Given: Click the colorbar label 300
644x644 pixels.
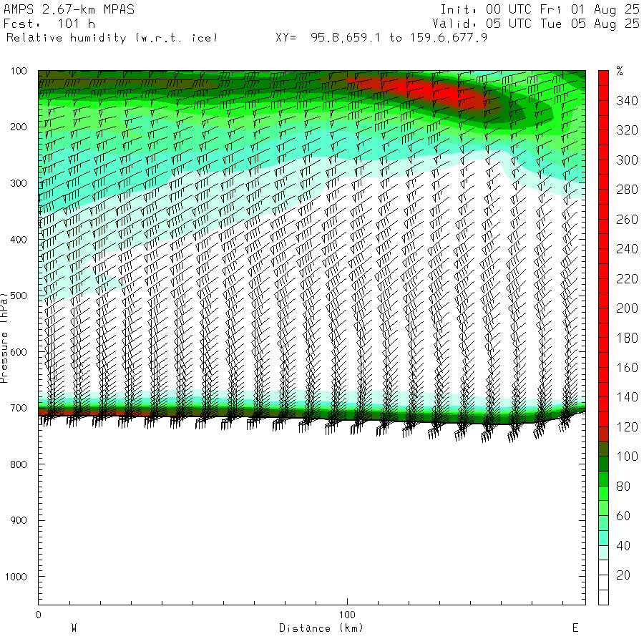Looking at the screenshot, I should [627, 160].
